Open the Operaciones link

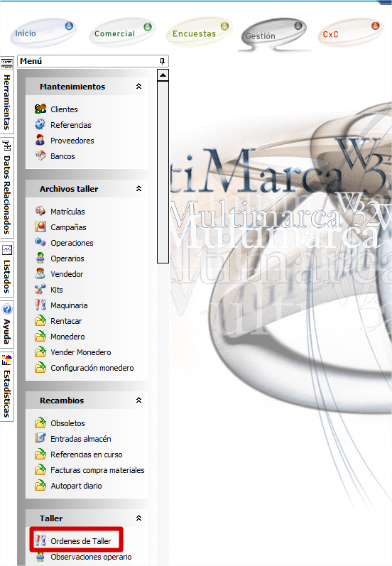(72, 243)
